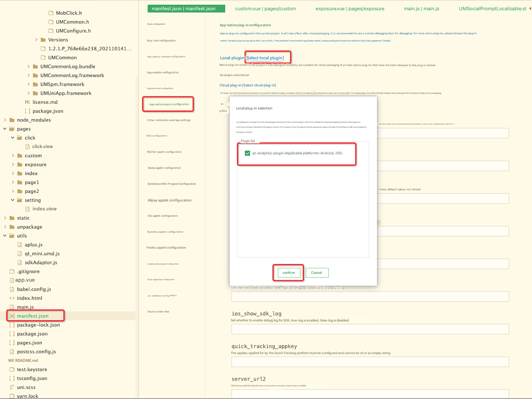532x399 pixels.
Task: Open App icon configuration section
Action: (x=162, y=41)
